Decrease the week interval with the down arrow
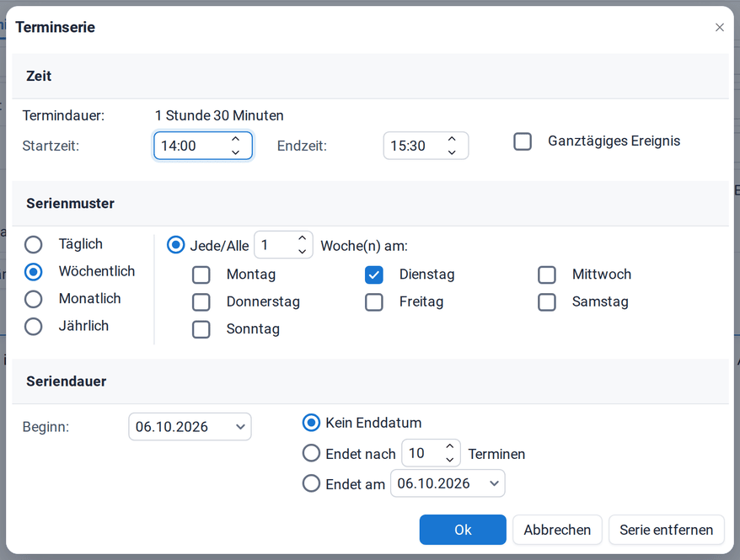This screenshot has width=740, height=560. [x=303, y=252]
